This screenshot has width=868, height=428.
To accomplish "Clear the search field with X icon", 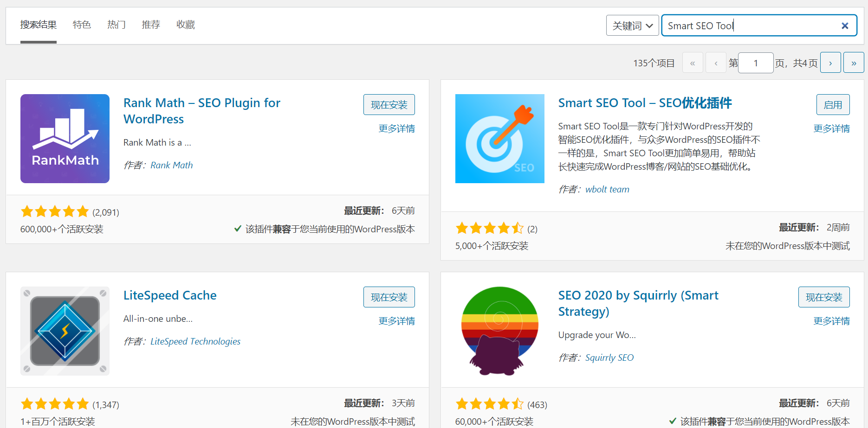I will point(845,26).
